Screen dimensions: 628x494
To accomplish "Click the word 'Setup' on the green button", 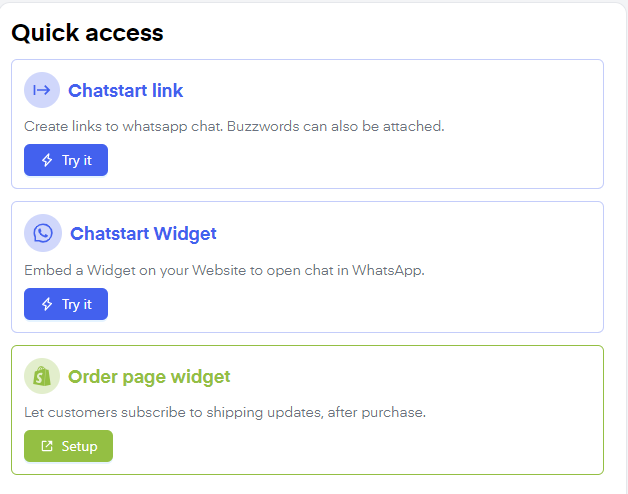I will (x=79, y=446).
